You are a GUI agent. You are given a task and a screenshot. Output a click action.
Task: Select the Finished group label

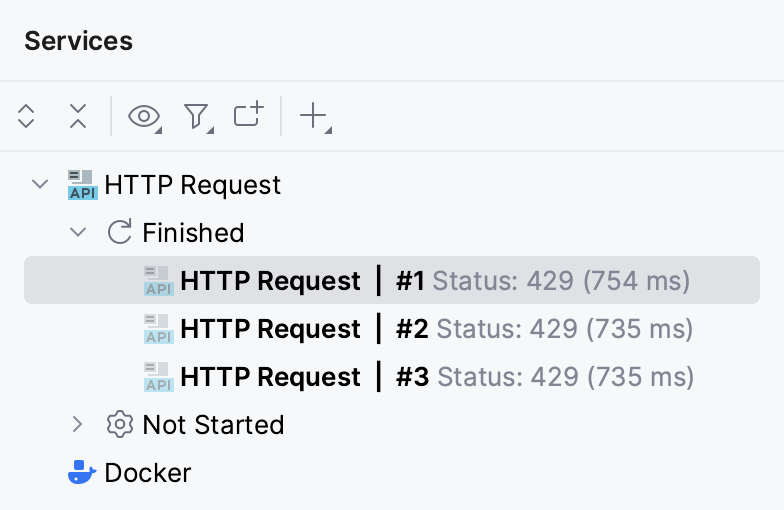pos(193,233)
